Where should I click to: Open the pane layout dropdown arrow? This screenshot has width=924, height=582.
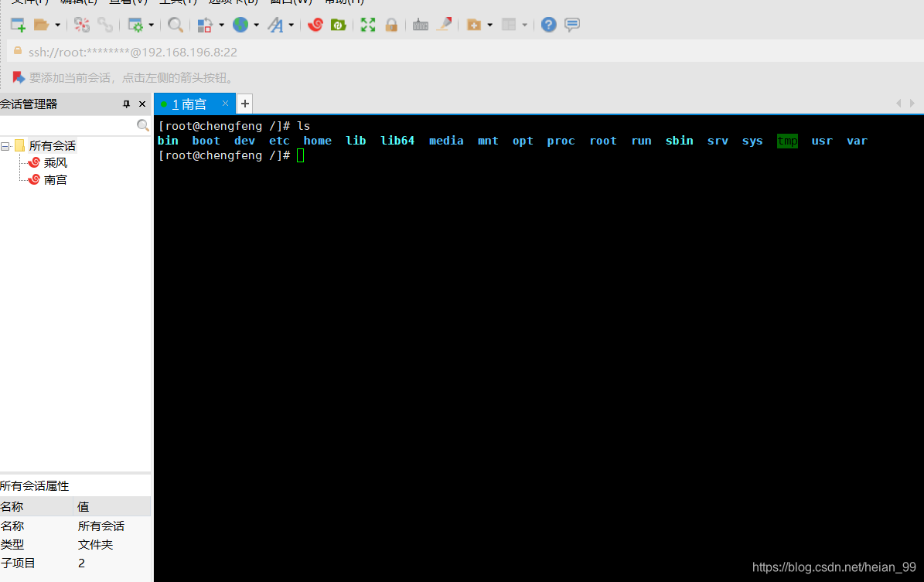point(524,25)
